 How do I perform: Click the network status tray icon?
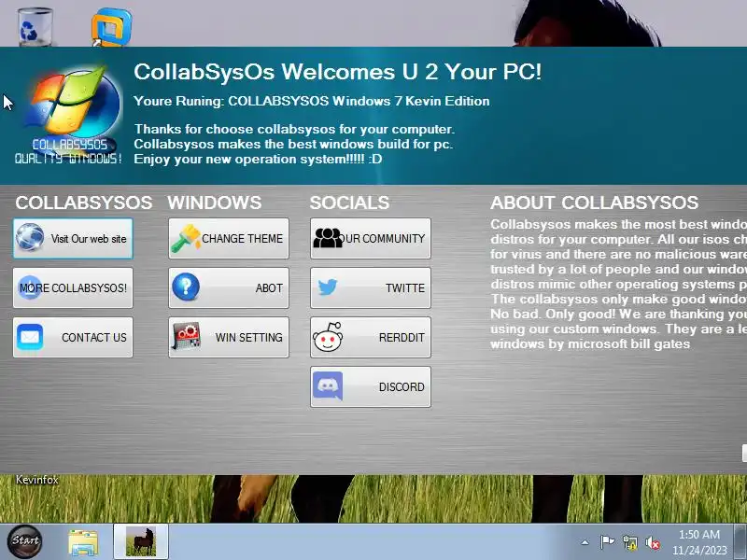[x=629, y=543]
